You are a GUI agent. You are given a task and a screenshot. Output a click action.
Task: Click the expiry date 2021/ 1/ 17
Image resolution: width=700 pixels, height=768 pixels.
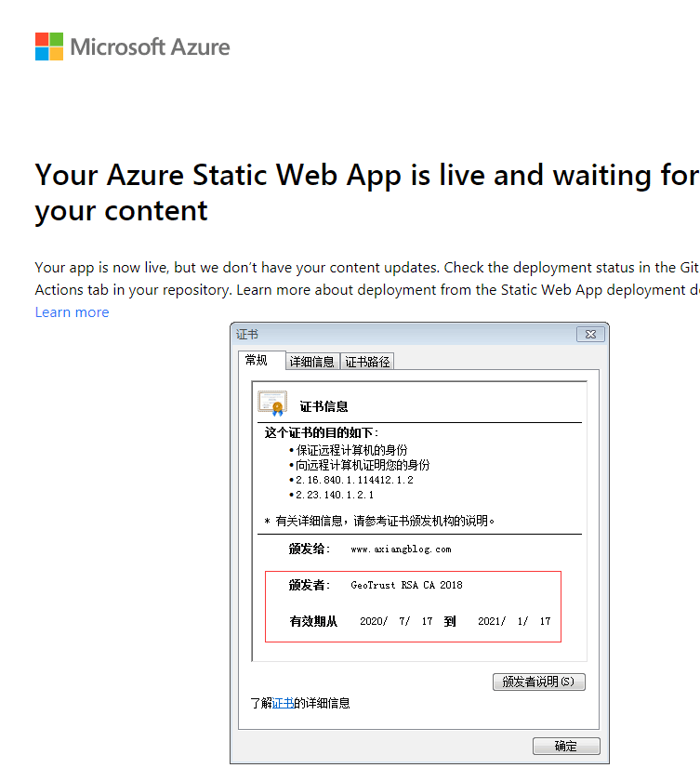[514, 621]
